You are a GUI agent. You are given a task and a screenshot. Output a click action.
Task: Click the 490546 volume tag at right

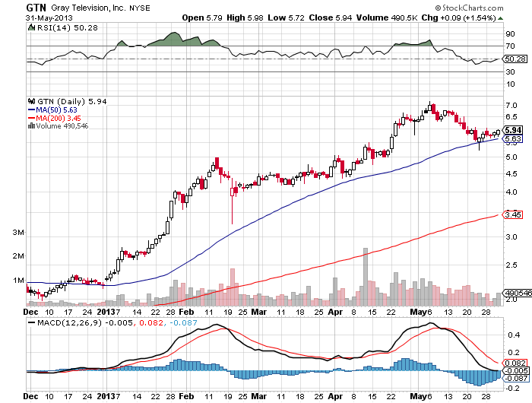click(x=518, y=293)
